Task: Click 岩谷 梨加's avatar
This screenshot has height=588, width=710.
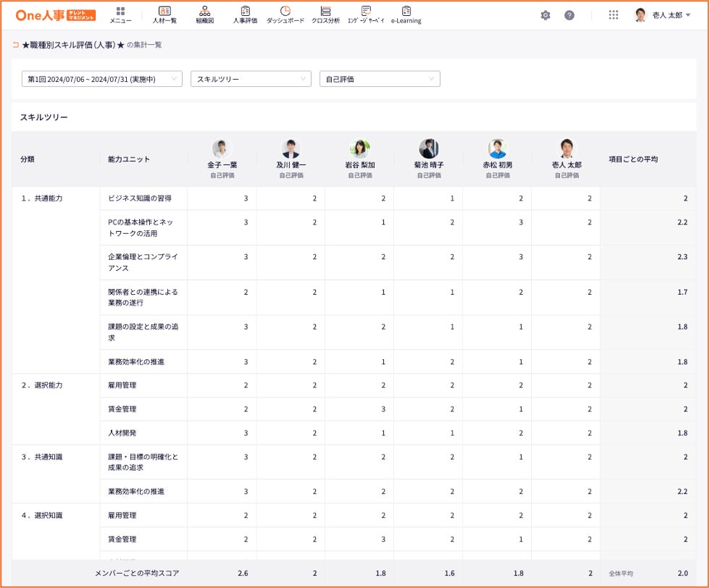Action: [360, 148]
